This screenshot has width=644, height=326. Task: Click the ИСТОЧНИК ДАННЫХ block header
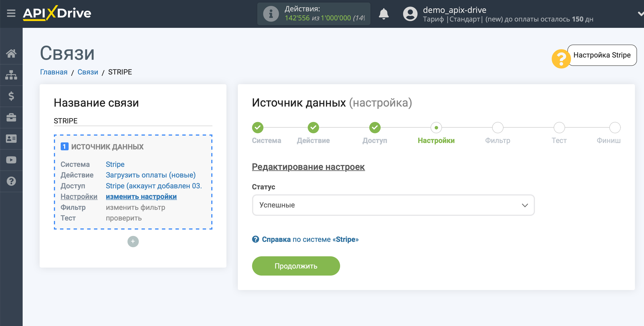click(107, 147)
